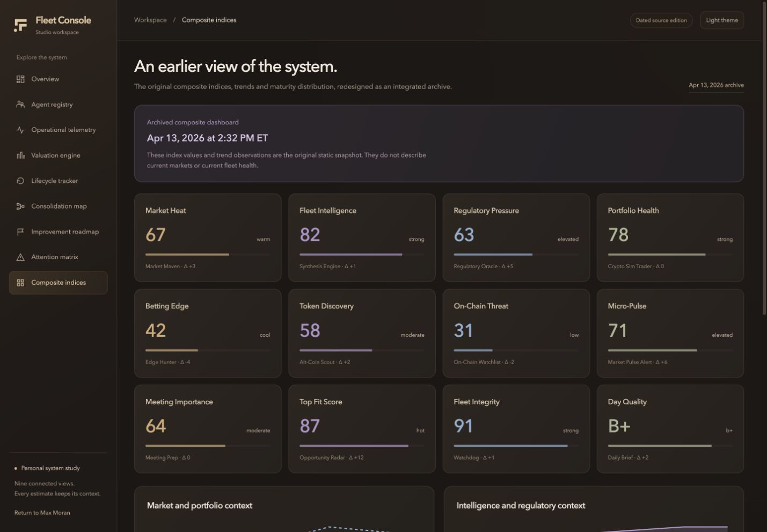Follow the Return to Max Moran link
This screenshot has height=532, width=767.
[42, 513]
